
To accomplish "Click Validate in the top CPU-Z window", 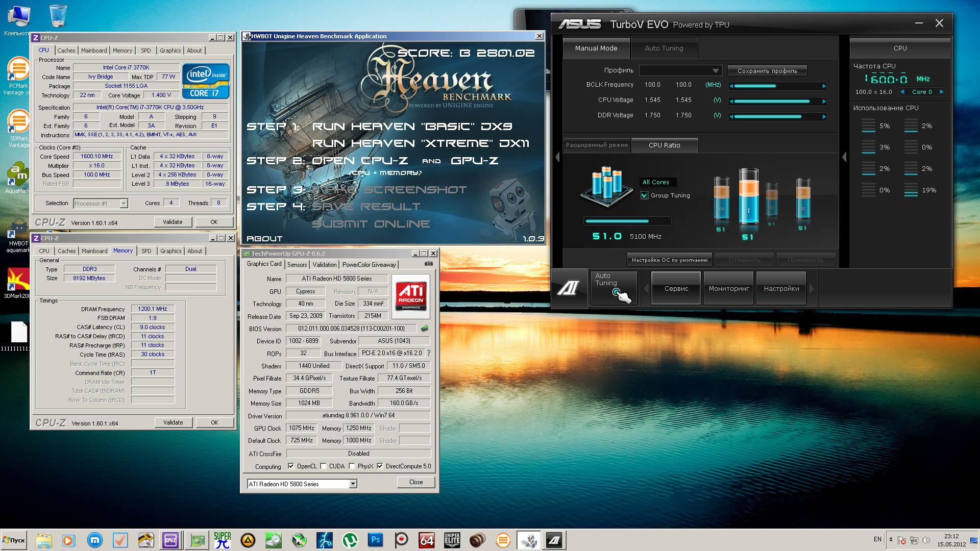I will [x=173, y=222].
